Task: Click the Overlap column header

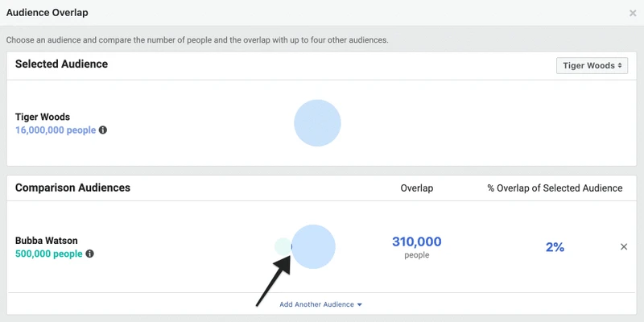Action: 416,188
